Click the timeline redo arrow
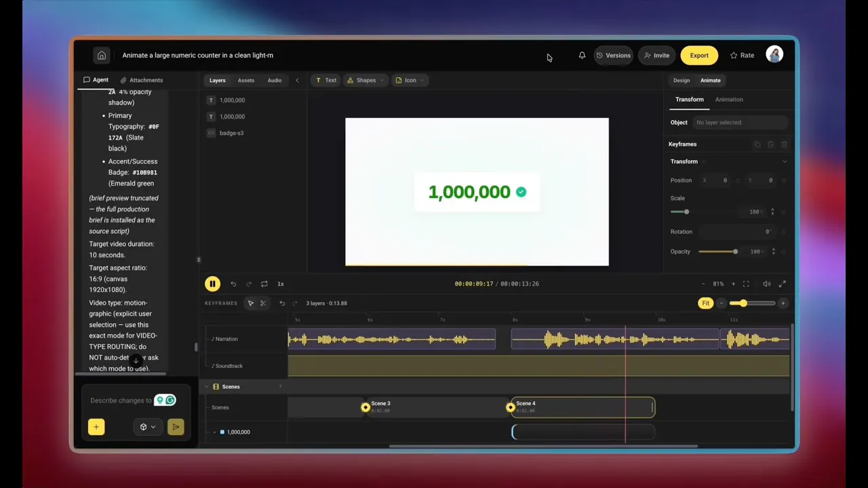 pos(295,303)
